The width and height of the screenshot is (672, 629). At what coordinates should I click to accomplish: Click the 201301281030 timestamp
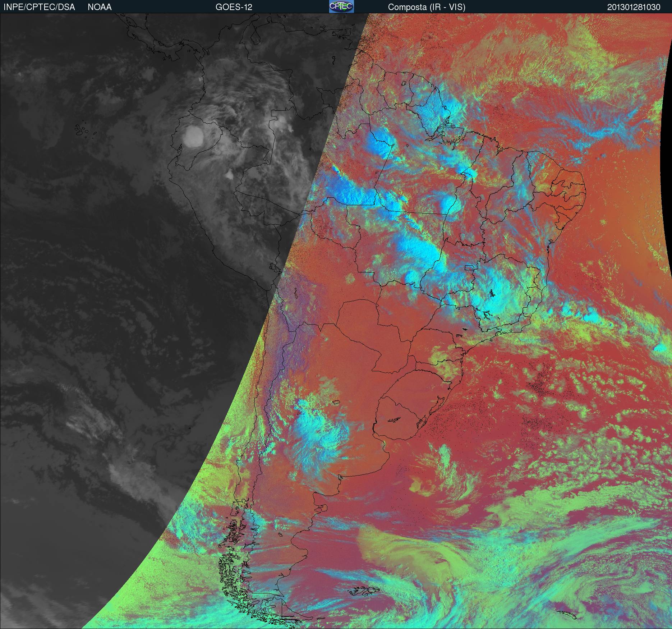[634, 7]
